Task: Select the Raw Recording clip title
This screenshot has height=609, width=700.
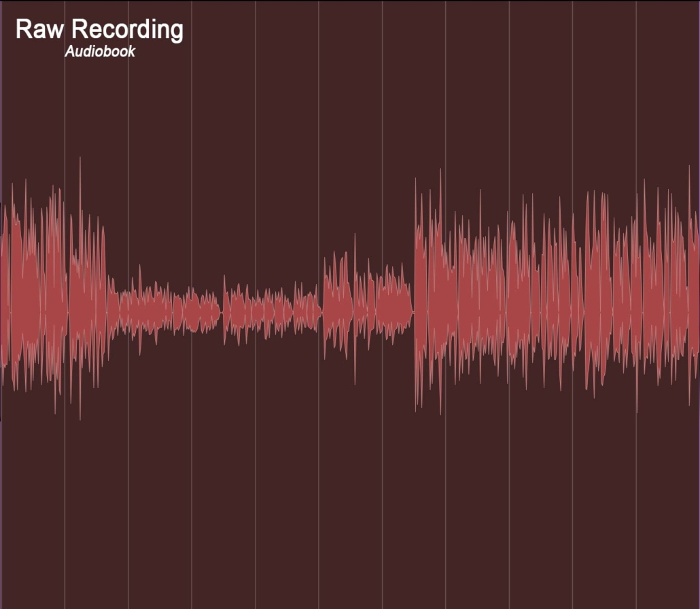Action: point(100,30)
